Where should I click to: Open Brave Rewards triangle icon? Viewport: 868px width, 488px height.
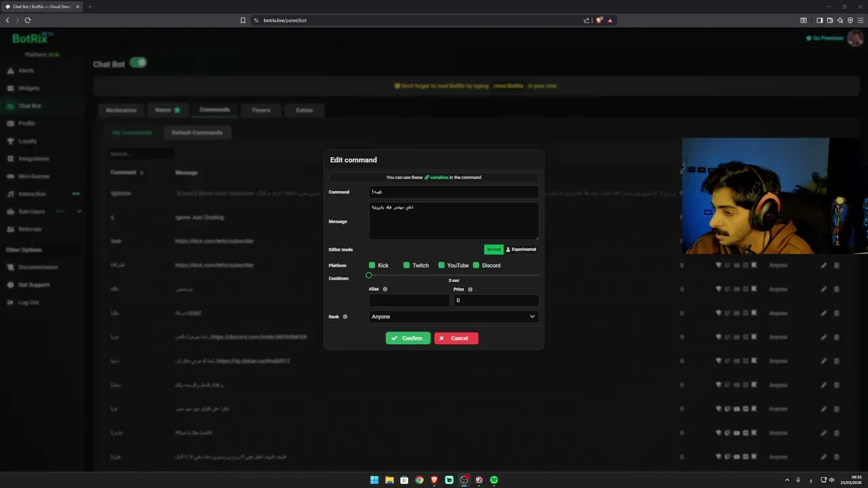[610, 20]
